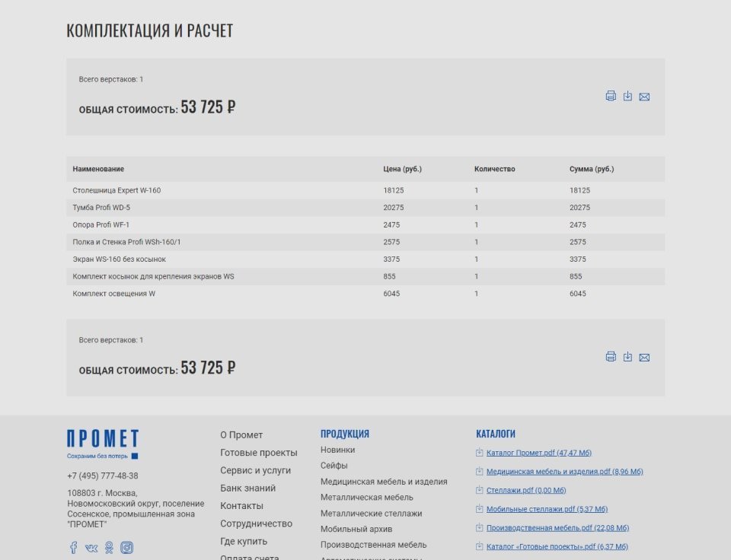Image resolution: width=731 pixels, height=560 pixels.
Task: Go to Готовые проекты in footer menu
Action: coord(259,453)
